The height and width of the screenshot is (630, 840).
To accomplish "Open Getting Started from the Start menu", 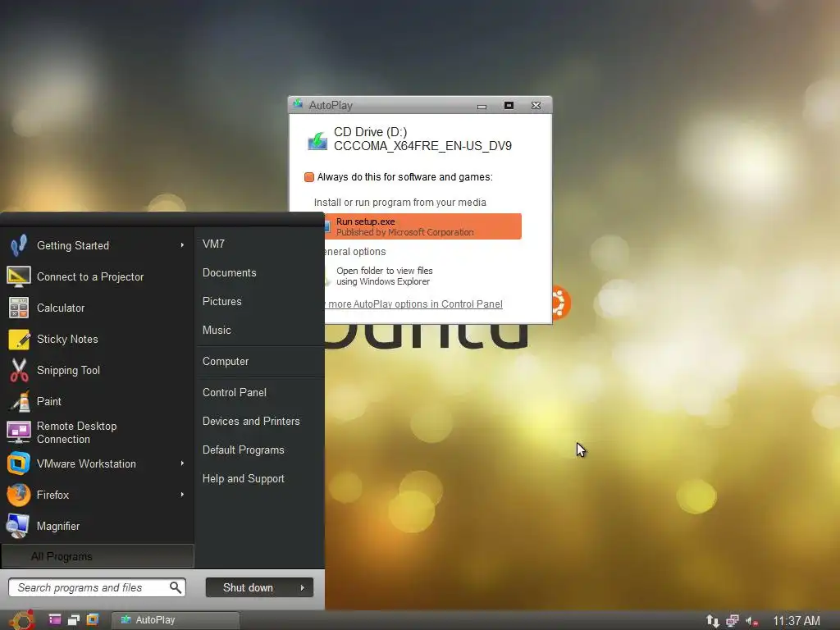I will (x=97, y=245).
